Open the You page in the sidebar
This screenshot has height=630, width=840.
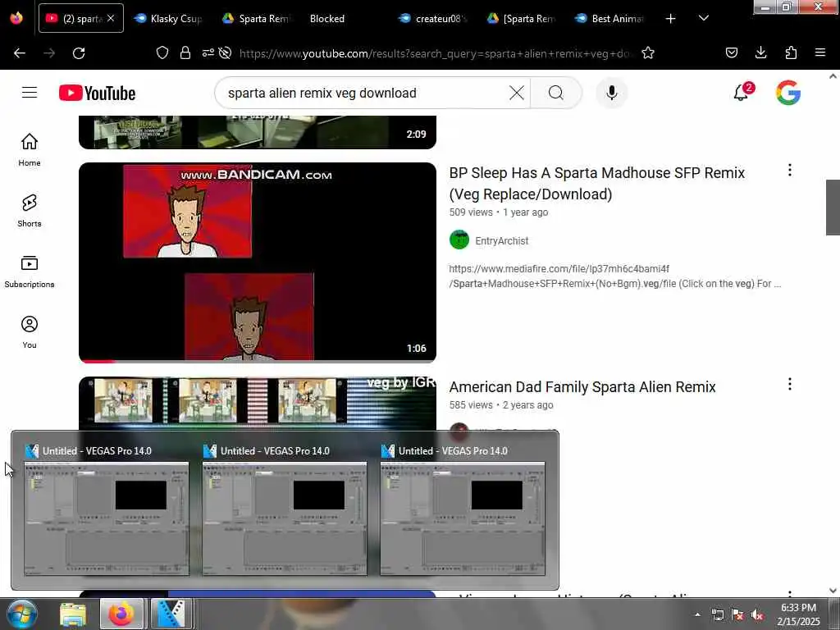(x=30, y=332)
